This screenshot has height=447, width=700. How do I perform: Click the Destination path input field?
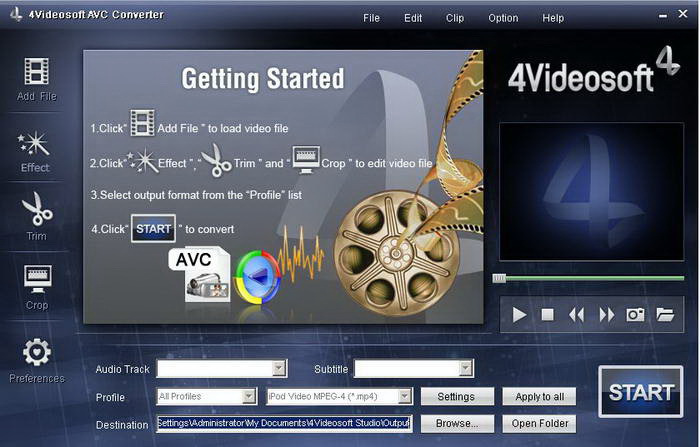pos(284,423)
